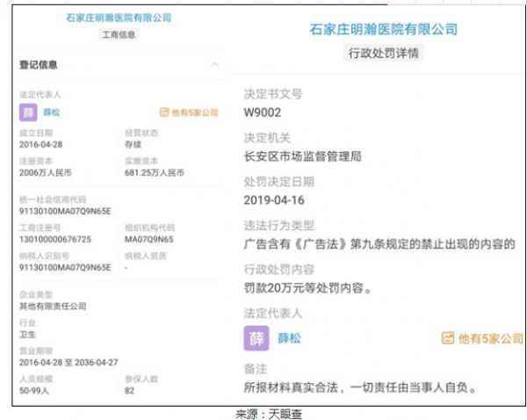Click the 决定书文号 label
The height and width of the screenshot is (420, 527).
[273, 94]
